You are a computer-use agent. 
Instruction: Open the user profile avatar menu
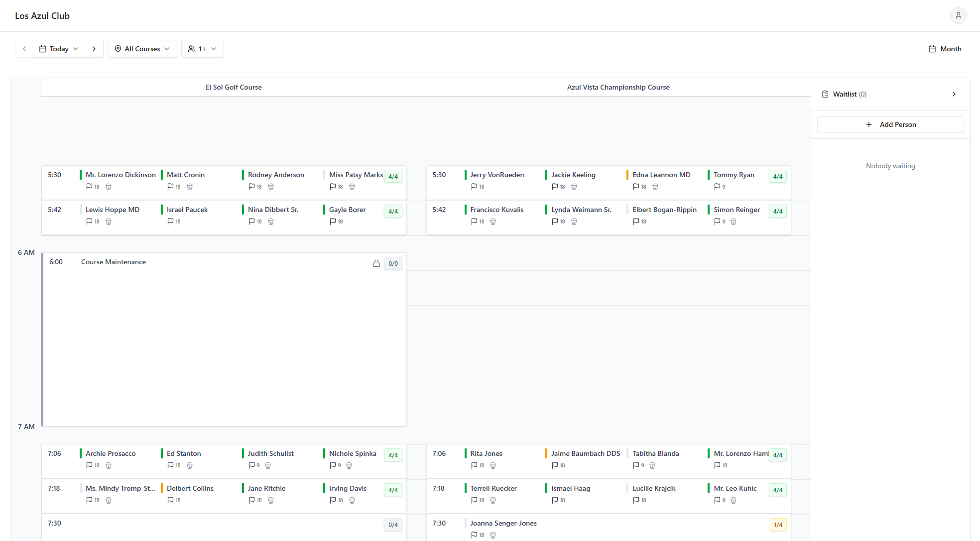click(958, 15)
